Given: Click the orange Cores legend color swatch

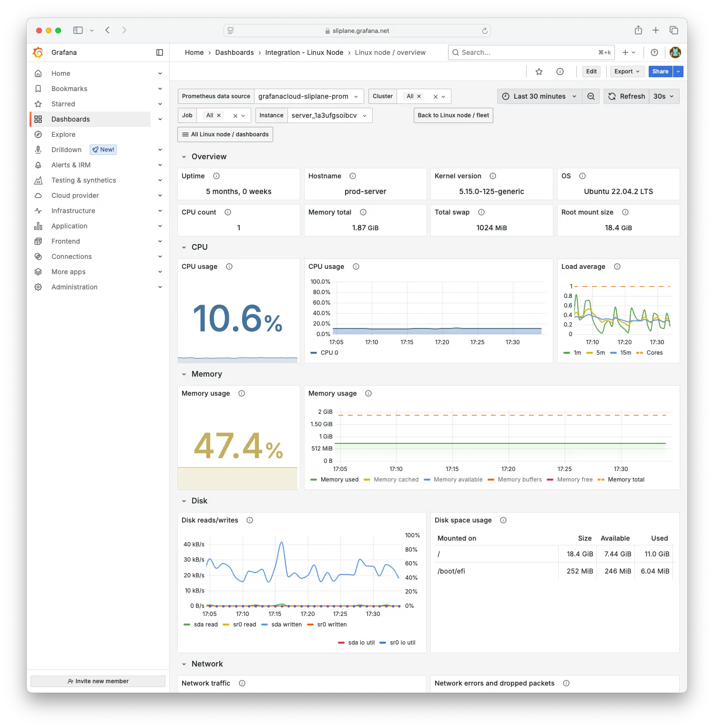Looking at the screenshot, I should (640, 353).
